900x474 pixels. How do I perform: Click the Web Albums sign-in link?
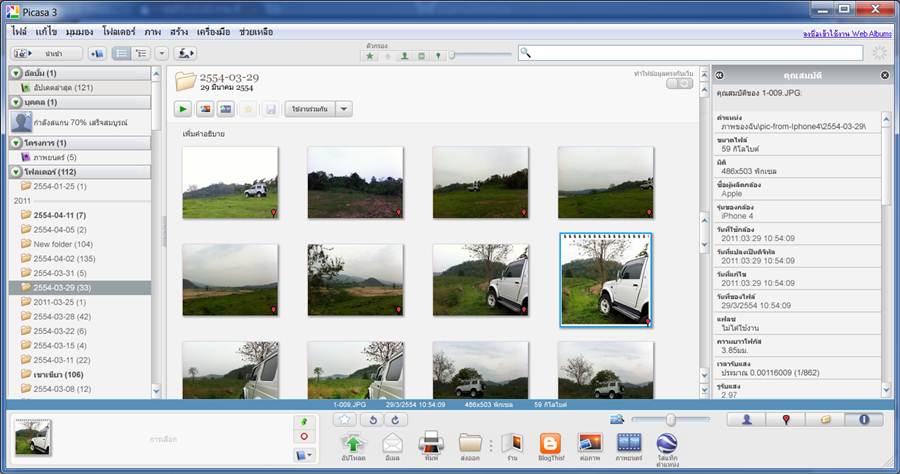tap(845, 33)
